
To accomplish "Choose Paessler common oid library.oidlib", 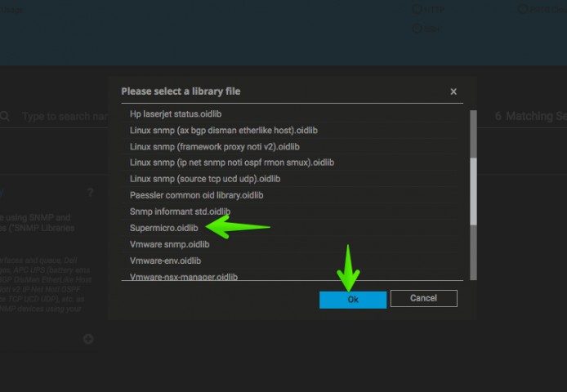I will click(196, 196).
